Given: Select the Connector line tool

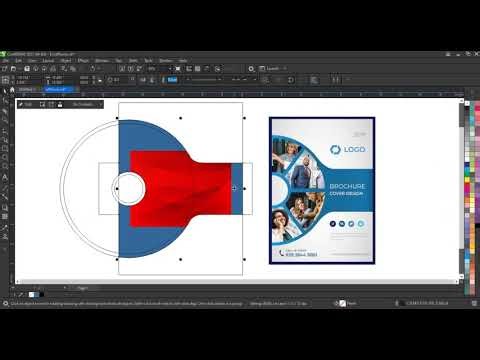Looking at the screenshot, I should (x=5, y=197).
